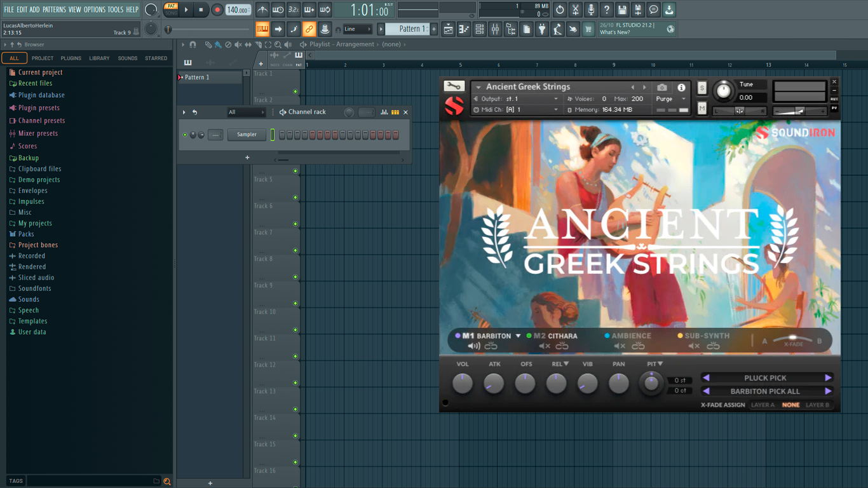Toggle Sampler channel mute green light
Screen dimensions: 868x488
[x=185, y=135]
